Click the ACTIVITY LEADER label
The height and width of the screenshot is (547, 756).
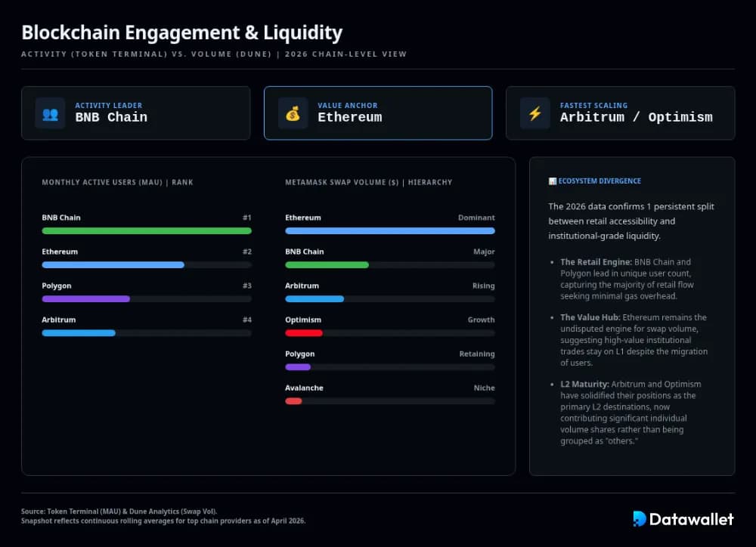point(108,106)
